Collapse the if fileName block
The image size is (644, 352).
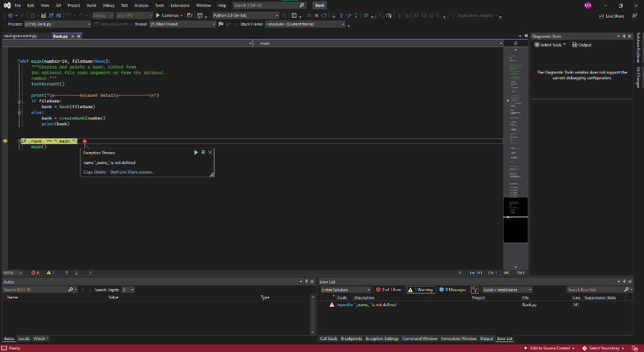pos(19,101)
